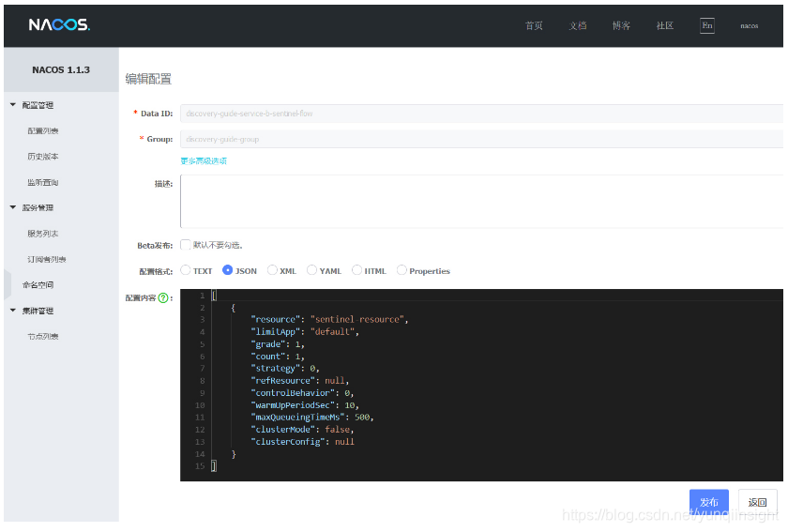Image resolution: width=788 pixels, height=532 pixels.
Task: Tick the Beta发布 checkbox
Action: pos(186,245)
